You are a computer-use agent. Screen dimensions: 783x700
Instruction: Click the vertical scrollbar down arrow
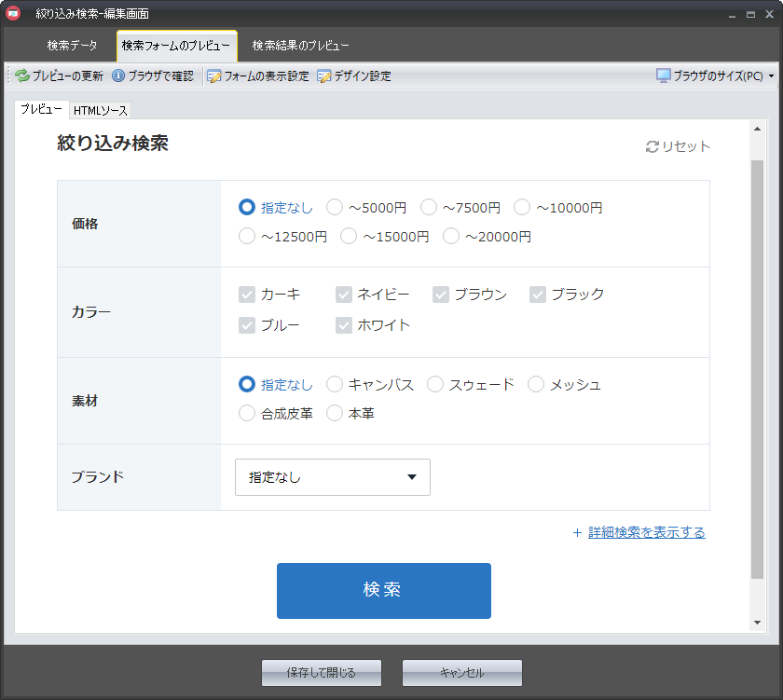pyautogui.click(x=757, y=623)
